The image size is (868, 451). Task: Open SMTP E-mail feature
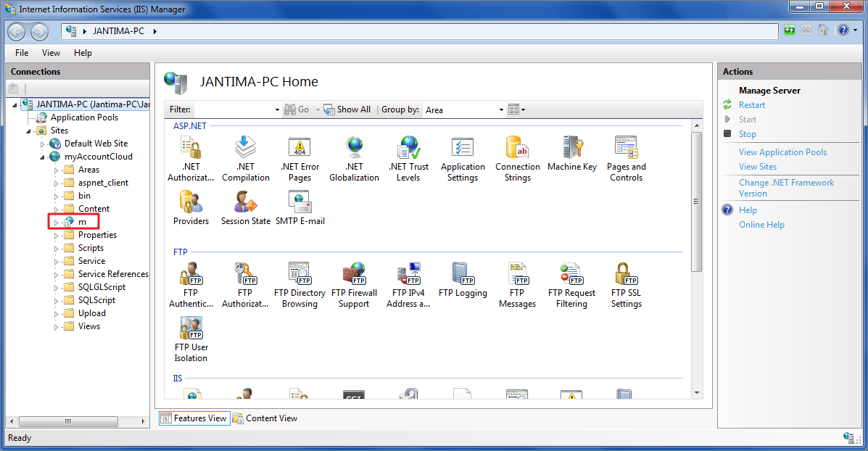tap(300, 208)
